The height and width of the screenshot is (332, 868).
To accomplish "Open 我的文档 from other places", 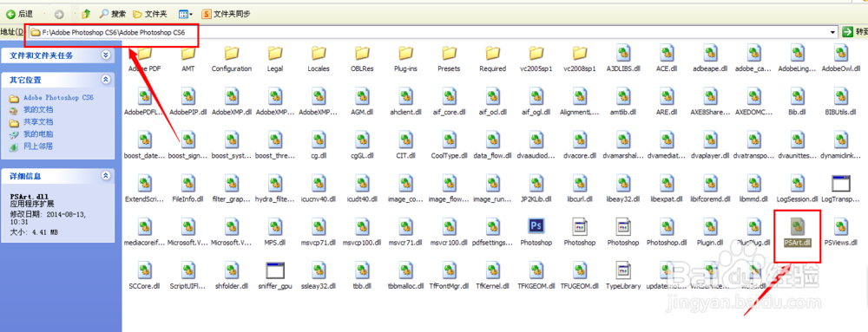I will (37, 110).
